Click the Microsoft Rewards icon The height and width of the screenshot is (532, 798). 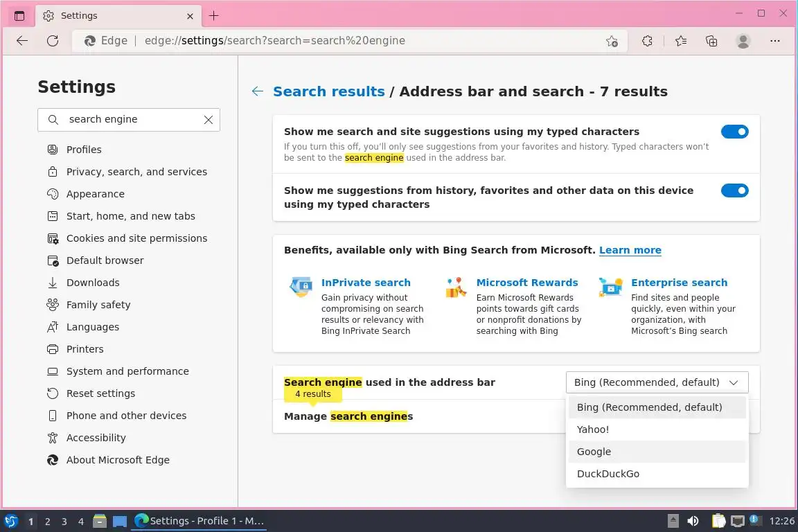tap(456, 287)
